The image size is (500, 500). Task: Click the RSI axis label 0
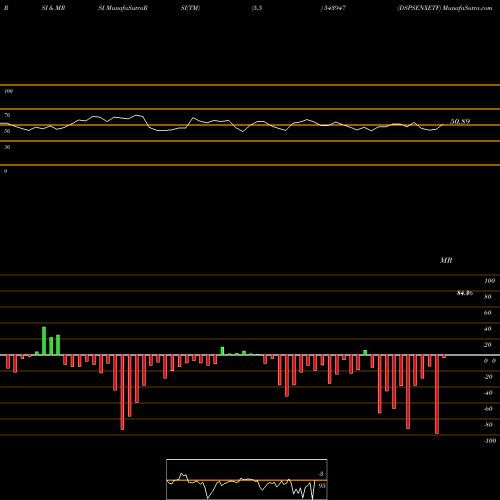[x=5, y=171]
